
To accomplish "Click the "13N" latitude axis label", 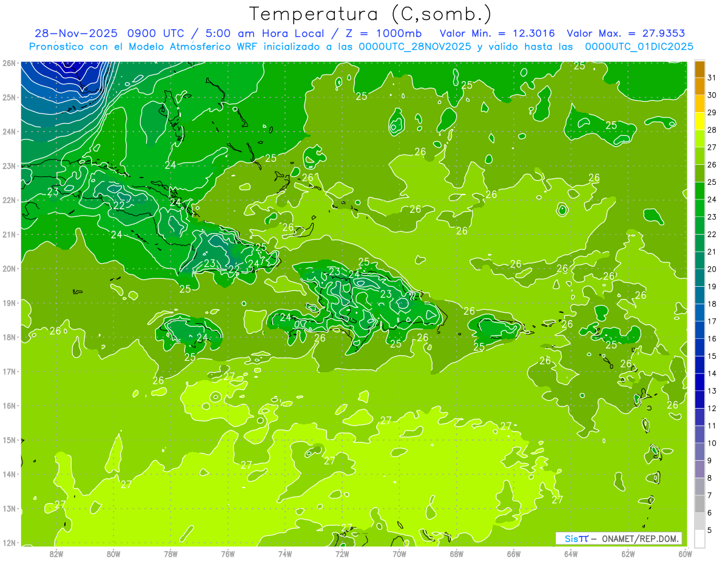I will (x=9, y=509).
